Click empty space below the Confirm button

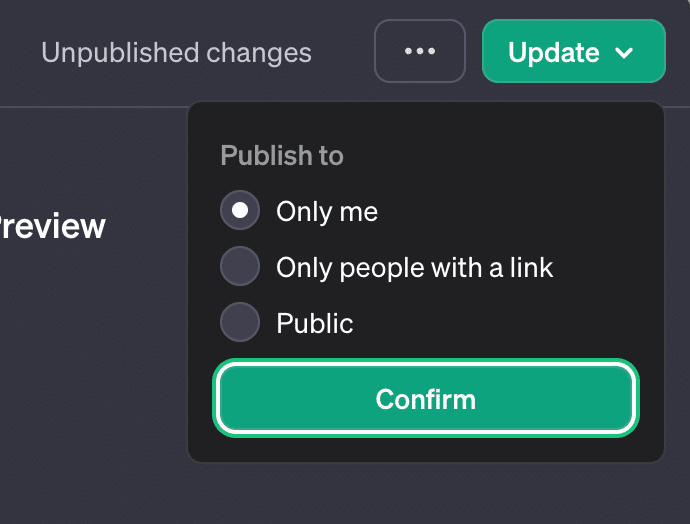[x=425, y=448]
